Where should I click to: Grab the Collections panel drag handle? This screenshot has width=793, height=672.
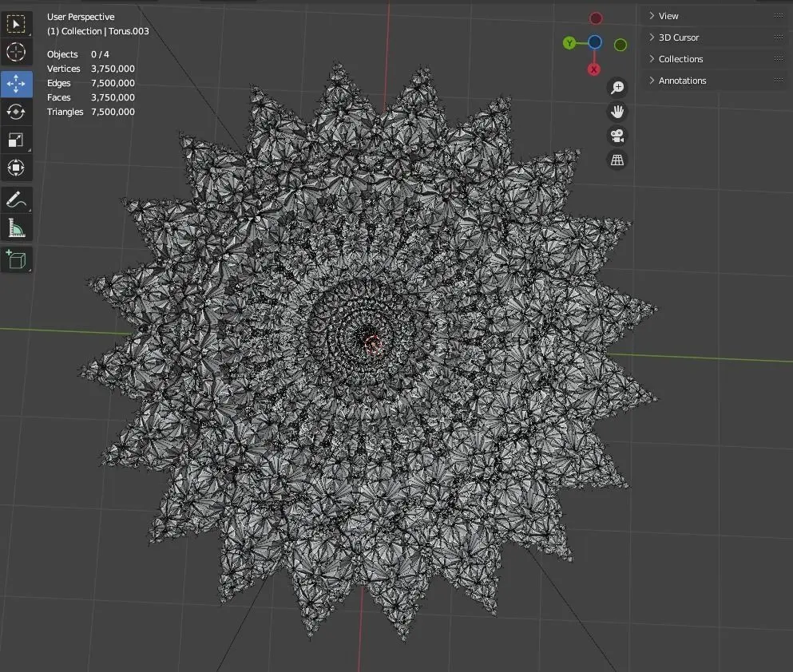tap(779, 59)
